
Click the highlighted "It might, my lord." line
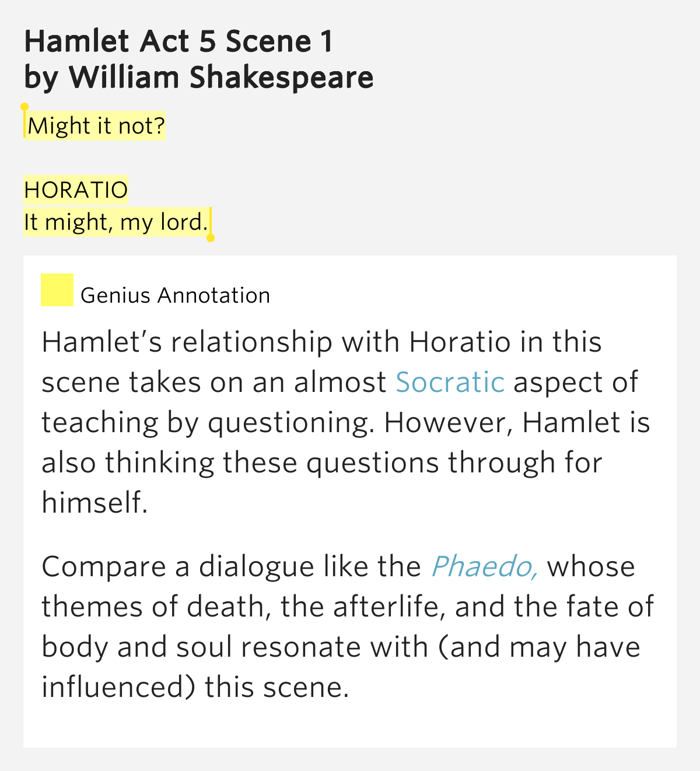[116, 222]
